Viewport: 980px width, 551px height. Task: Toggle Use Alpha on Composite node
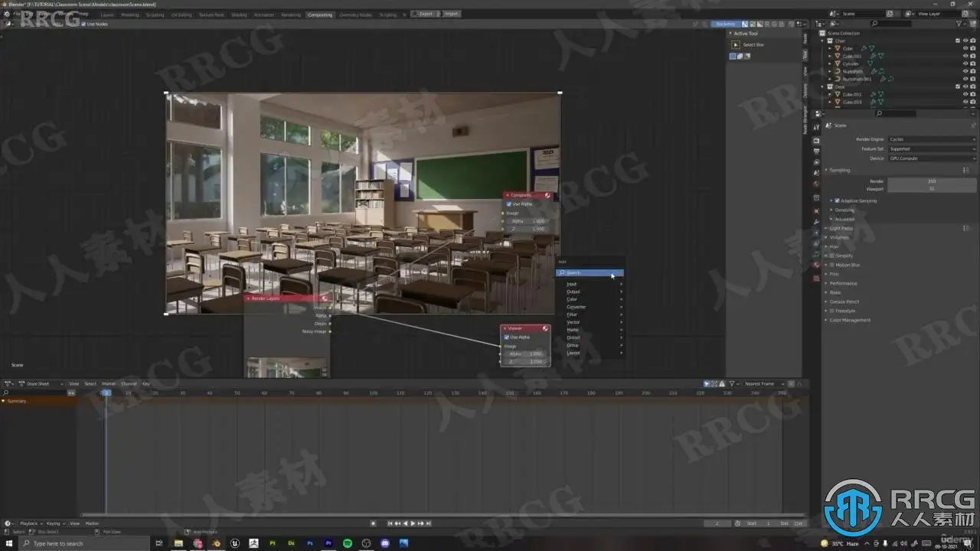click(508, 204)
